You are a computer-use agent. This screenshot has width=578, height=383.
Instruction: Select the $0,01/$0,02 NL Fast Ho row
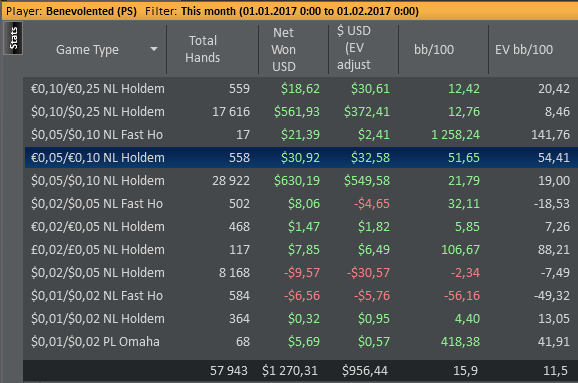(x=300, y=296)
